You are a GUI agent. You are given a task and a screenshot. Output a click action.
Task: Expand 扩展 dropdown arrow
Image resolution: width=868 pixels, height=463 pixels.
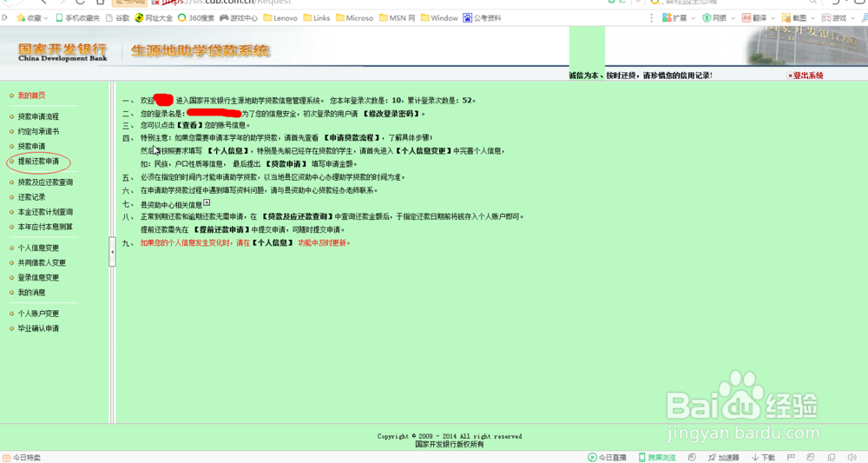click(693, 18)
